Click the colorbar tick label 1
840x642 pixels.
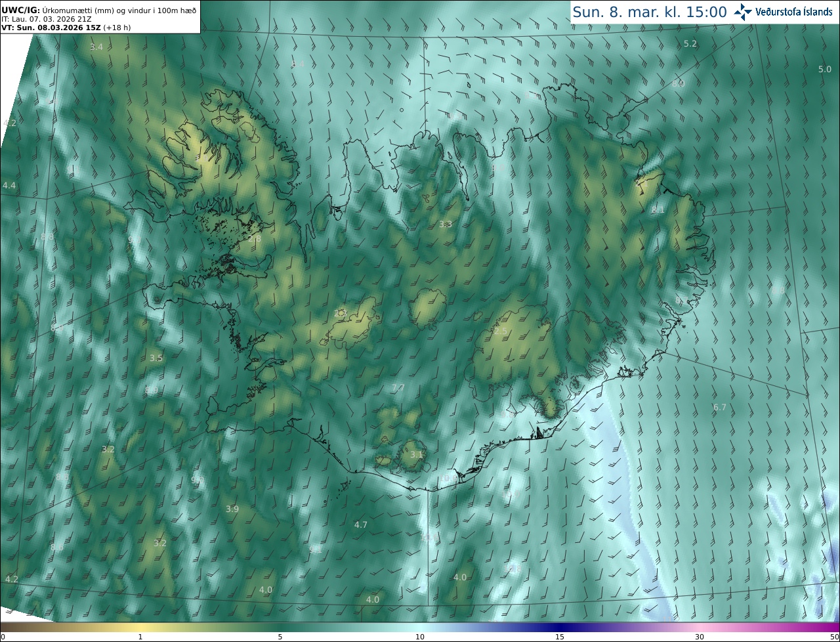pyautogui.click(x=140, y=637)
